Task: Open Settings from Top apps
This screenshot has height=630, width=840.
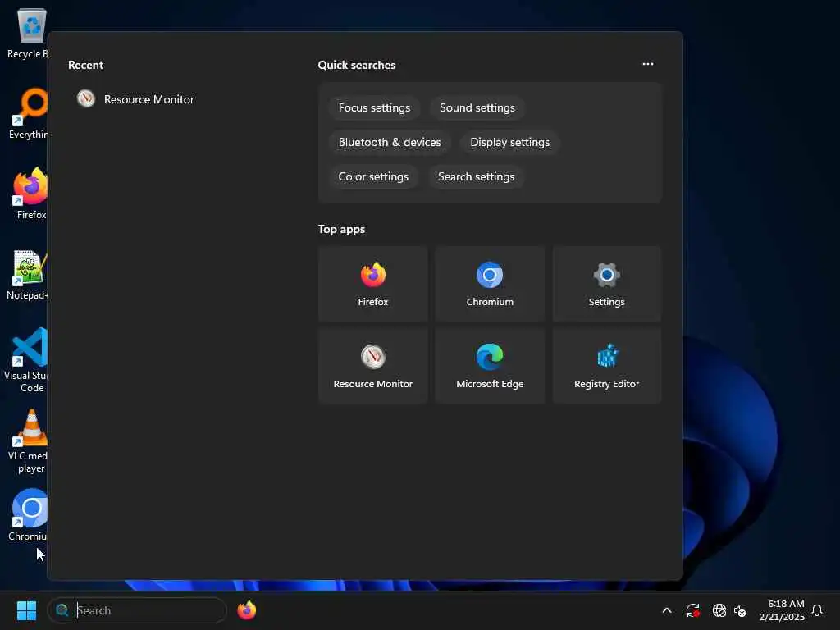Action: 606,284
